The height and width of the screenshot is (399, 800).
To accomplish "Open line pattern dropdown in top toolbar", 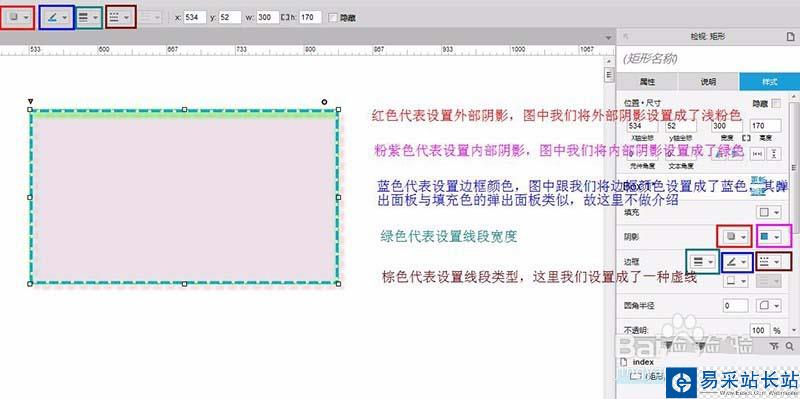I will [120, 17].
